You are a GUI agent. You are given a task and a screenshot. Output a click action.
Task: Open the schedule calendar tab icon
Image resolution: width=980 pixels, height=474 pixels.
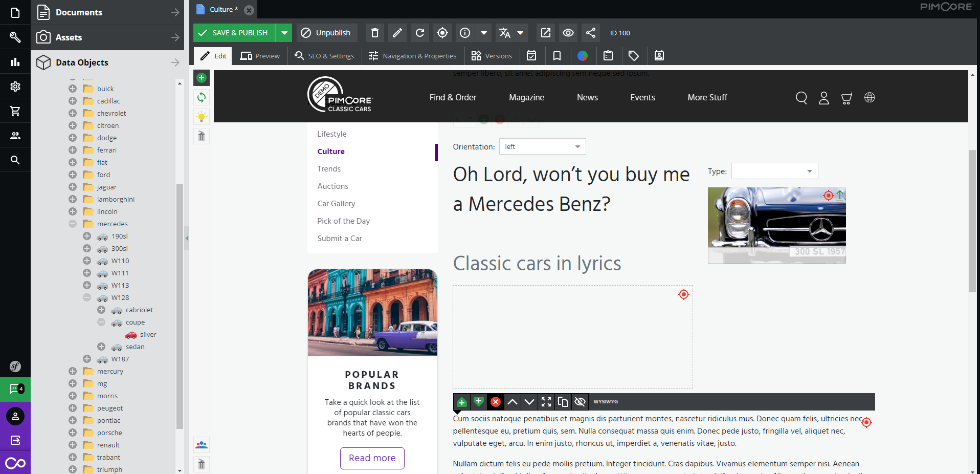pyautogui.click(x=531, y=56)
